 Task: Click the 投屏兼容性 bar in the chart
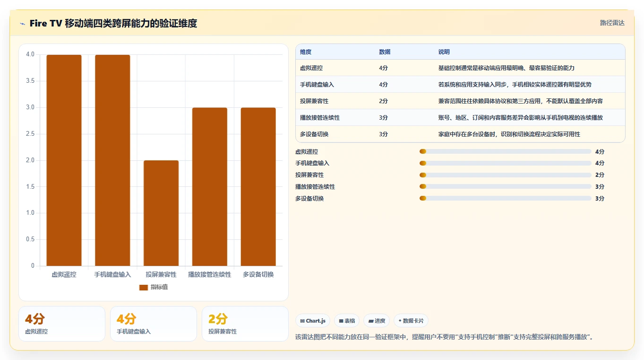coord(161,213)
